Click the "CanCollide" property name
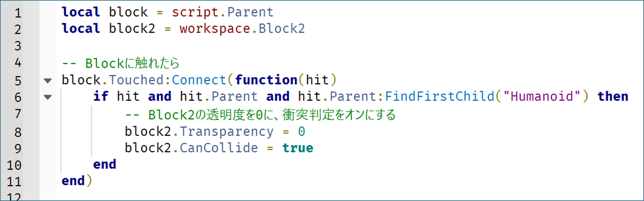 pyautogui.click(x=219, y=148)
